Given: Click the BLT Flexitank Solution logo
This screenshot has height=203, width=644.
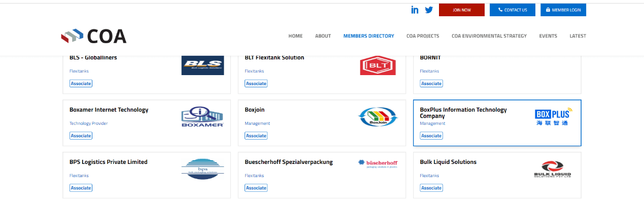Looking at the screenshot, I should tap(378, 65).
